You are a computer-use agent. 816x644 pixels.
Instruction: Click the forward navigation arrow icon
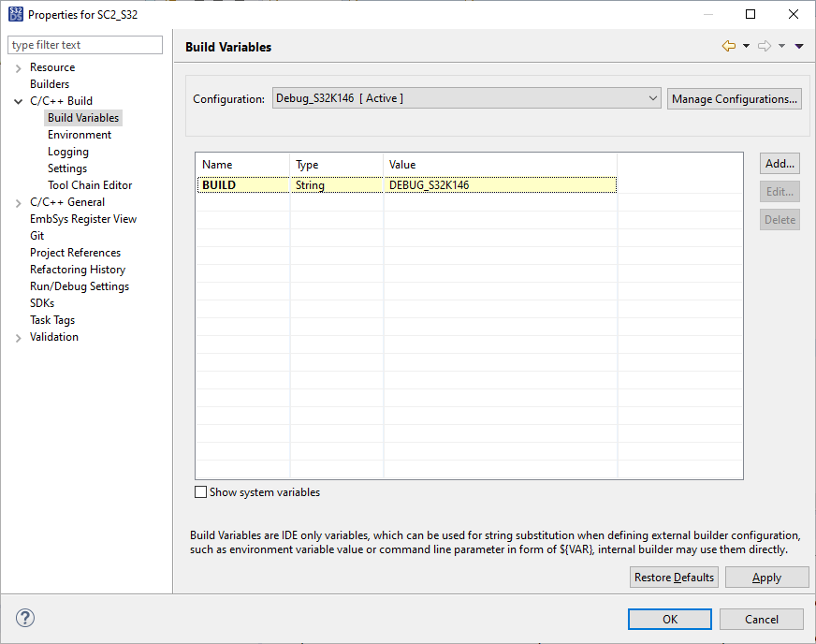click(765, 47)
